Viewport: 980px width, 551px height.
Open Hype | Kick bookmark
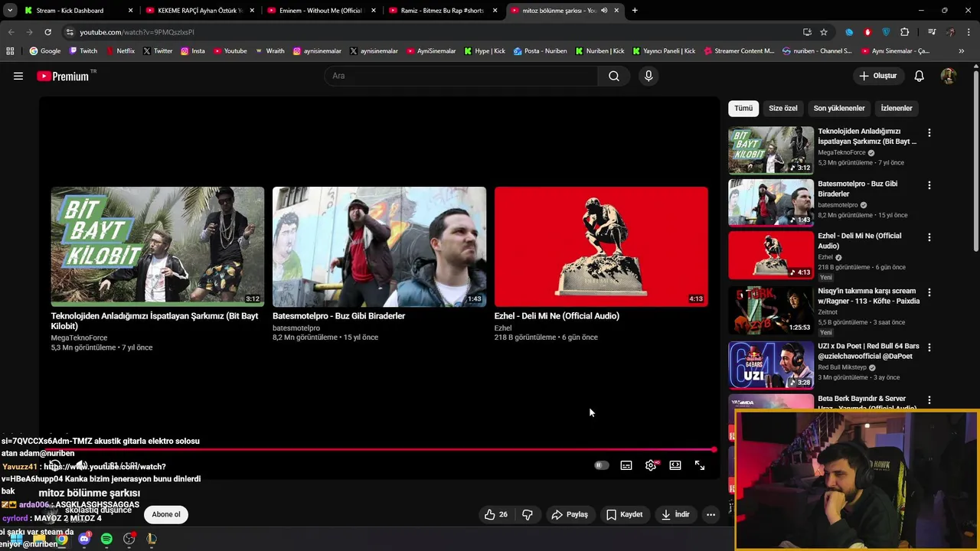pos(484,51)
